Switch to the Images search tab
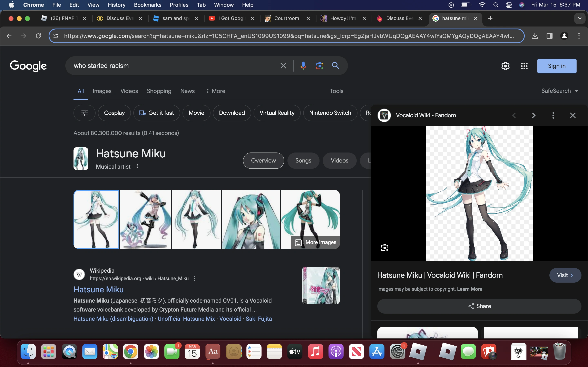Screen dimensions: 588x367 [102, 91]
